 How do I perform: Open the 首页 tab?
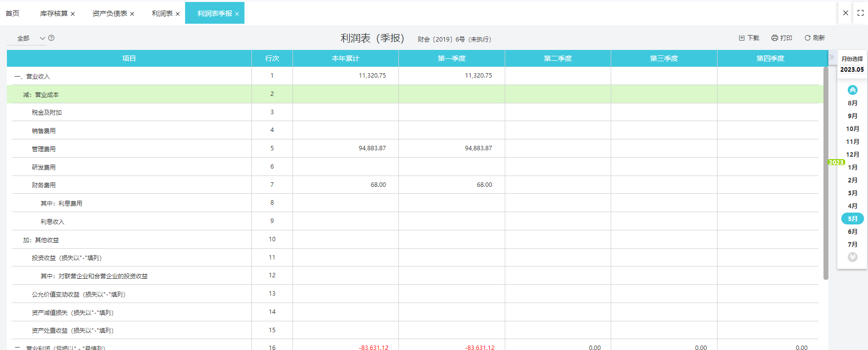tap(12, 13)
